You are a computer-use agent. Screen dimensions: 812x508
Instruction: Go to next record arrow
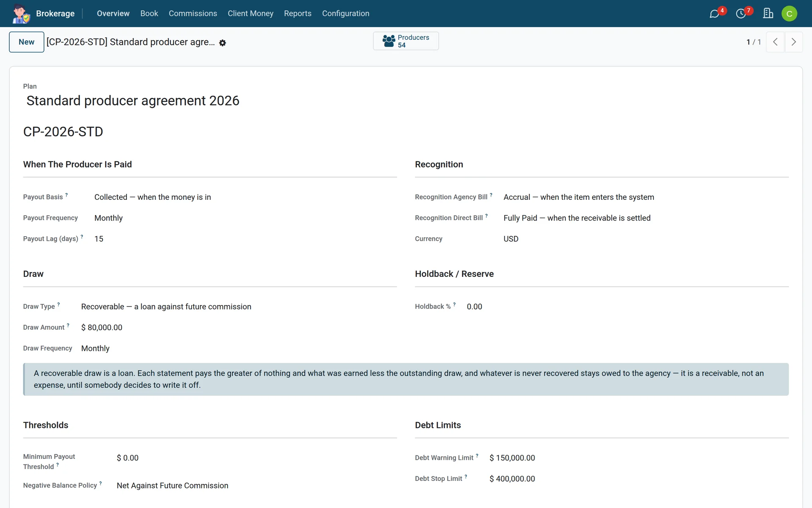click(x=794, y=42)
